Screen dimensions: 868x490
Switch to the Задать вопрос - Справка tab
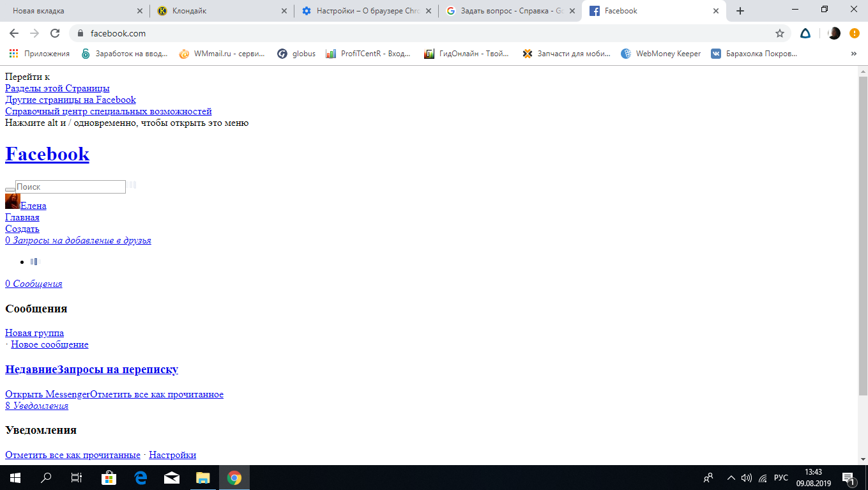[510, 11]
